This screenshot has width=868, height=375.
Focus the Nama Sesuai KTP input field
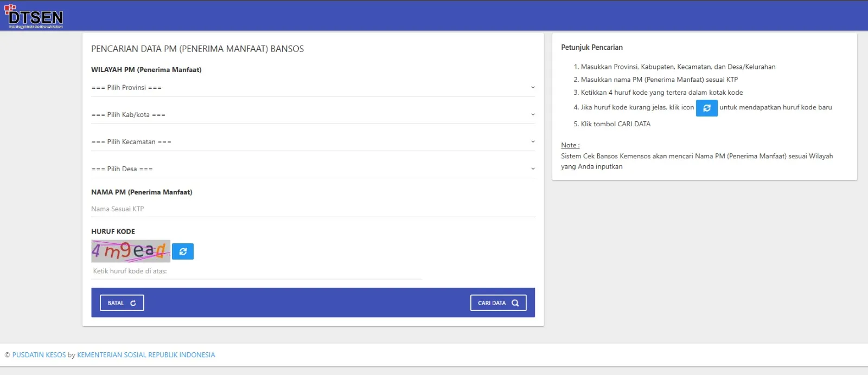coord(312,209)
